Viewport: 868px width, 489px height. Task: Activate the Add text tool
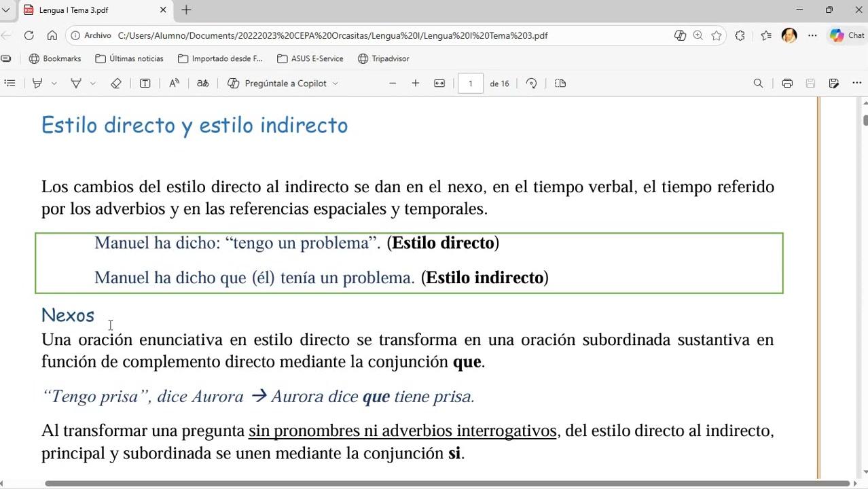pos(145,83)
